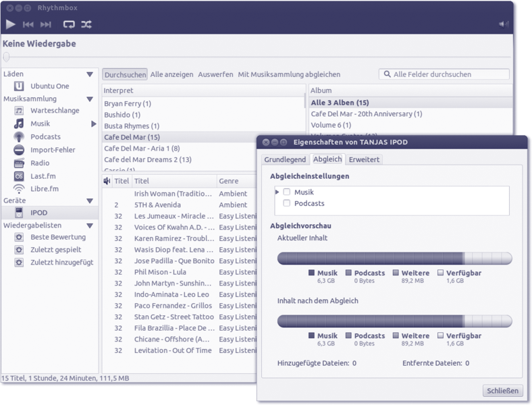
Task: Switch to the Erweitert tab
Action: point(364,160)
